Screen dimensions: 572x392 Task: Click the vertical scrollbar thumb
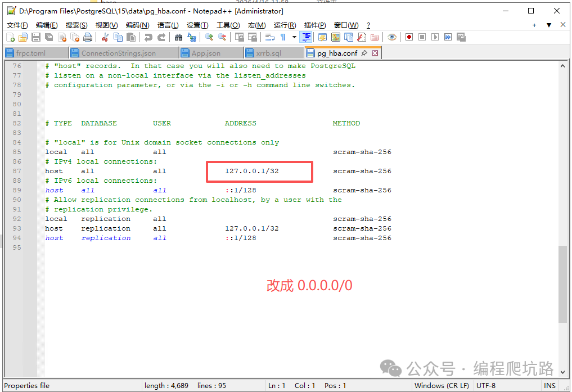pos(563,284)
